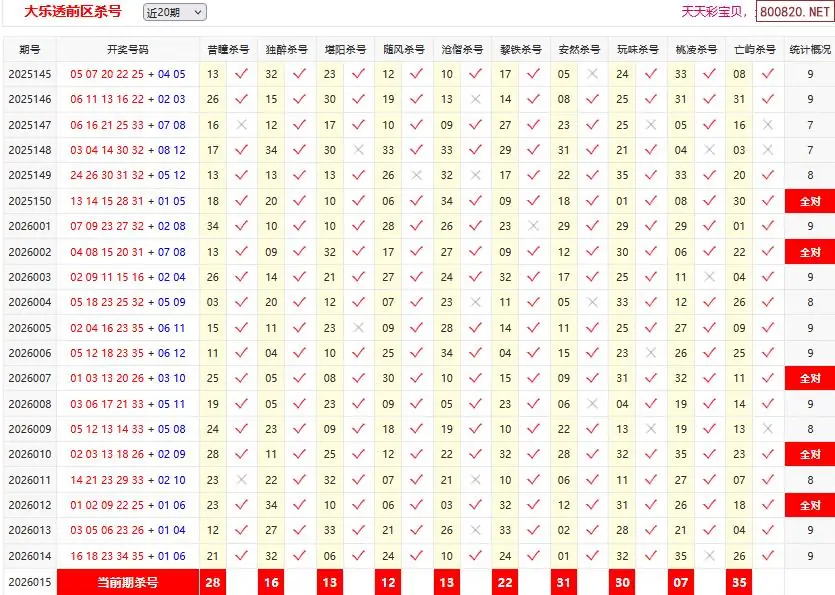Click the X mark for 增阳杀号 in row 2025148

tap(358, 150)
